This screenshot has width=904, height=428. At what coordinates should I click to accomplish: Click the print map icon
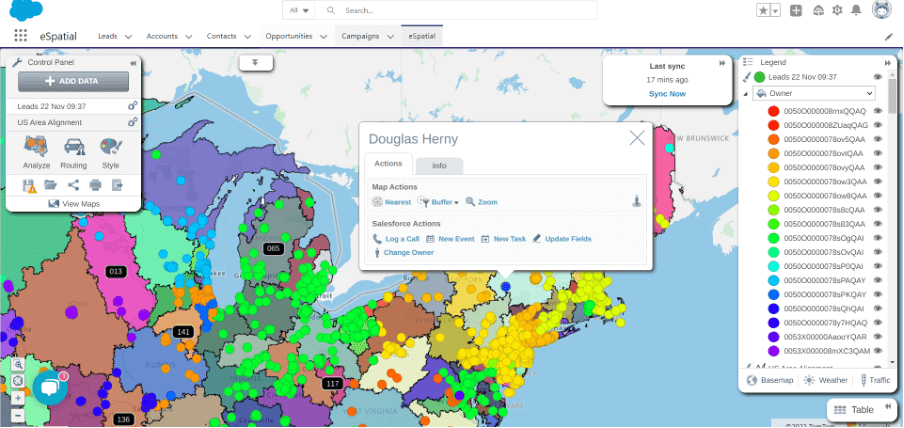(95, 185)
